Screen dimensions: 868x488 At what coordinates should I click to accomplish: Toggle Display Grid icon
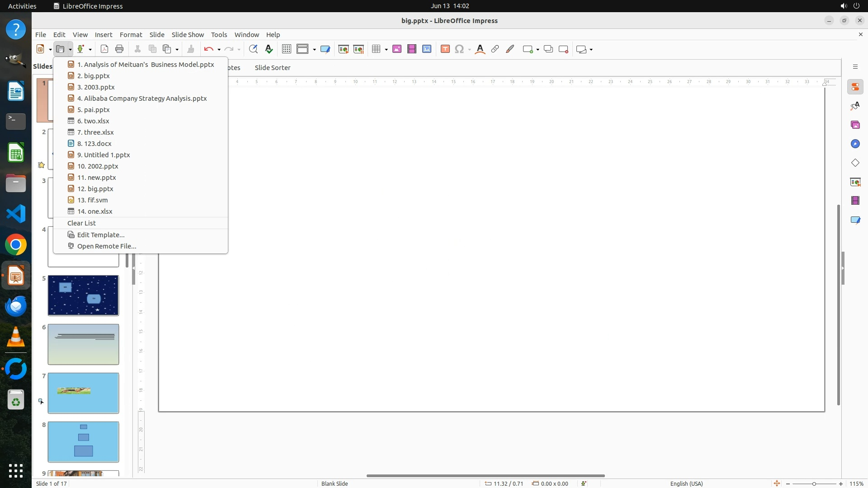point(286,49)
